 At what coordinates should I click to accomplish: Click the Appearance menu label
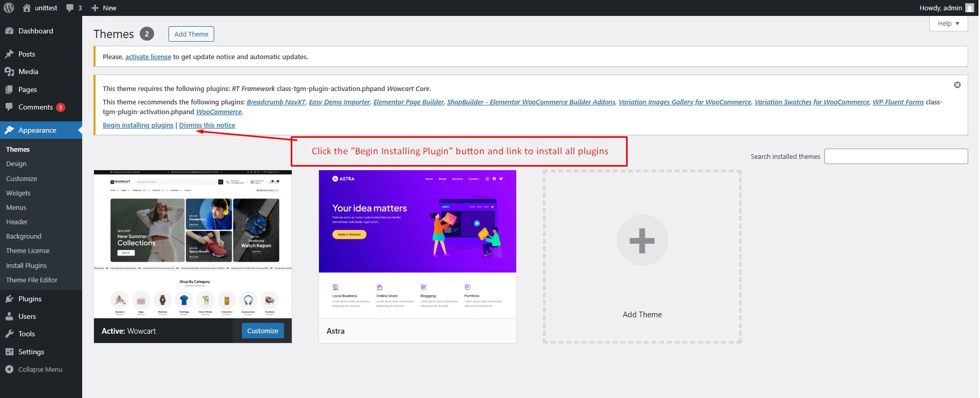[x=37, y=130]
